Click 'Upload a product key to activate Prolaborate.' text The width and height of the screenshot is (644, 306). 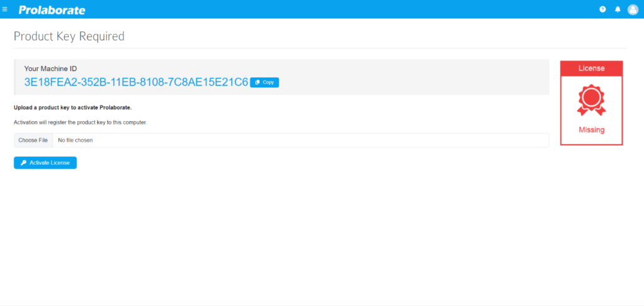click(x=73, y=107)
